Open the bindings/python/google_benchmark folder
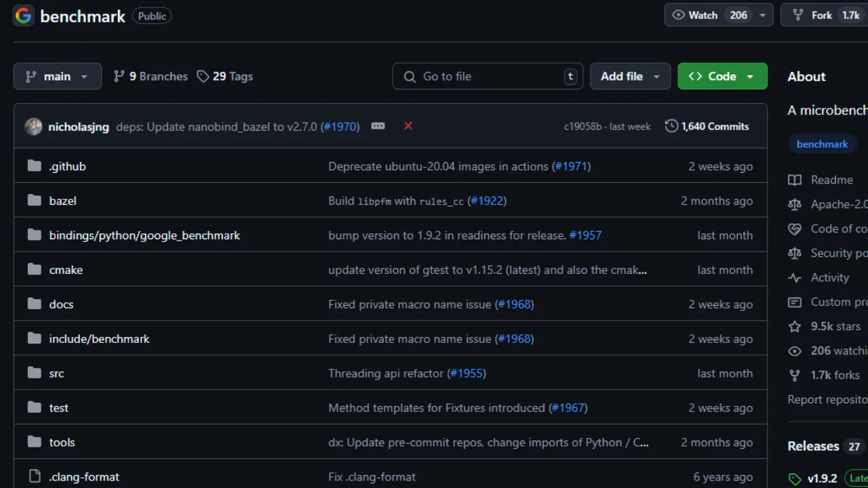This screenshot has width=868, height=488. point(144,235)
